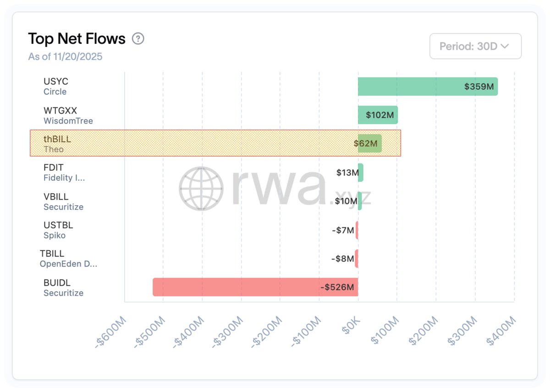The image size is (550, 392).
Task: Click the FDIT $13M bar
Action: click(x=361, y=173)
